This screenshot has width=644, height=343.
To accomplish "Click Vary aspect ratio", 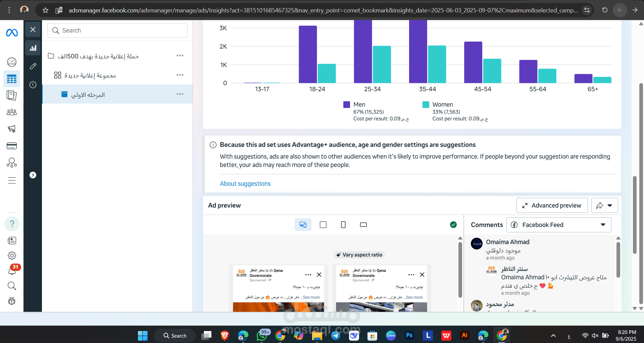I will click(359, 255).
